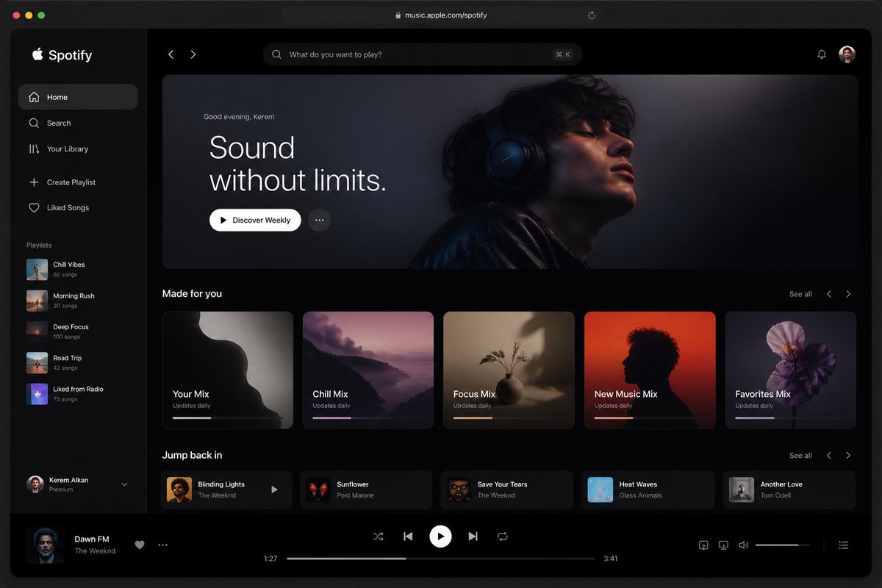Click the Dawn FM song title
882x588 pixels.
pos(92,539)
